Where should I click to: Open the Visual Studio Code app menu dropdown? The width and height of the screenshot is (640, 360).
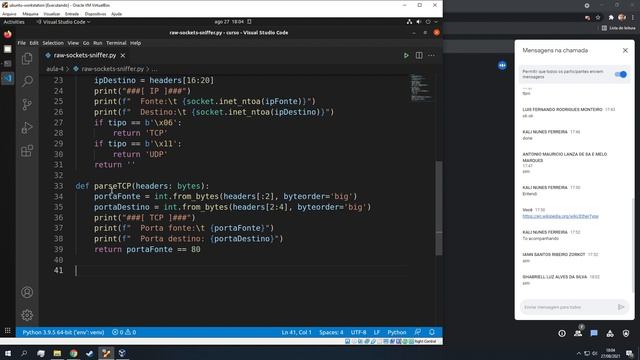pos(63,22)
